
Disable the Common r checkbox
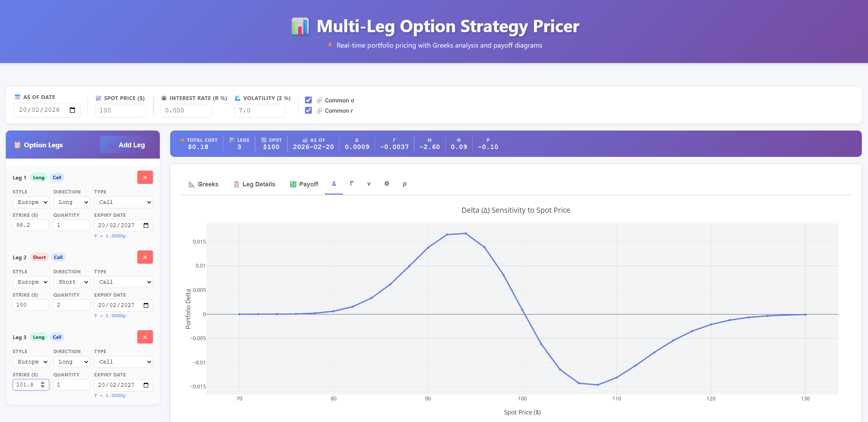click(x=308, y=110)
